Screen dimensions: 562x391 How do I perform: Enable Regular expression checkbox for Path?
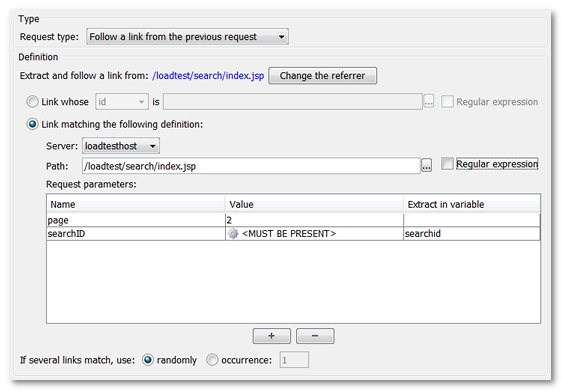[447, 164]
